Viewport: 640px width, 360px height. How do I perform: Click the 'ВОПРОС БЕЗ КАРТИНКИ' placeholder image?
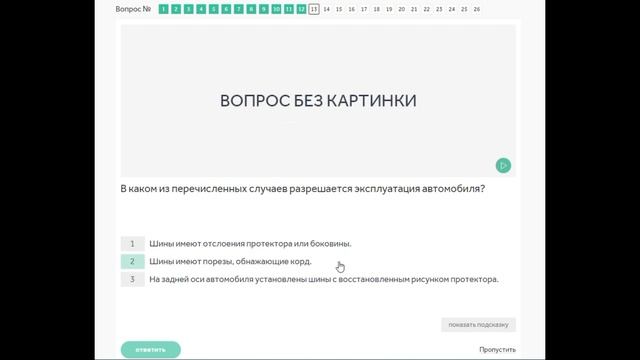(318, 101)
